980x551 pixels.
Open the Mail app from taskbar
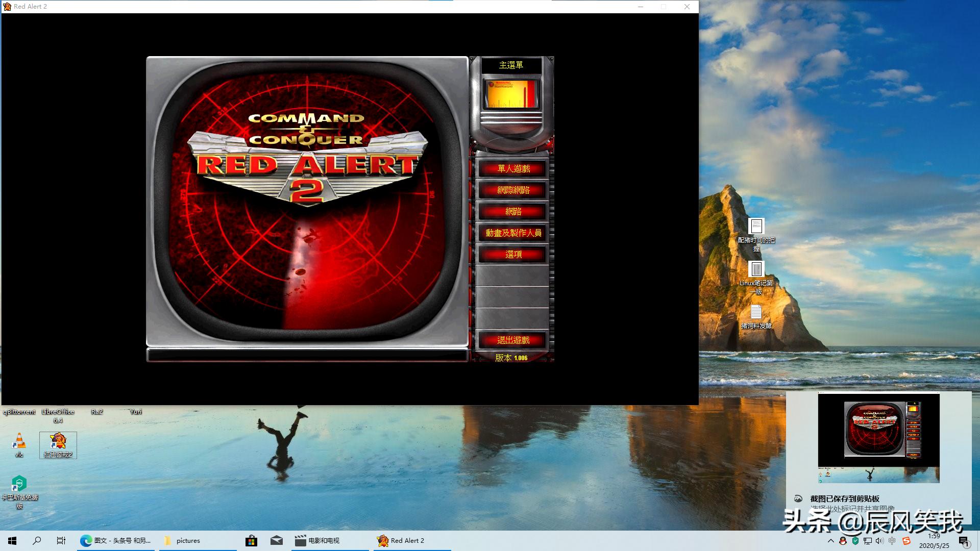pyautogui.click(x=276, y=540)
